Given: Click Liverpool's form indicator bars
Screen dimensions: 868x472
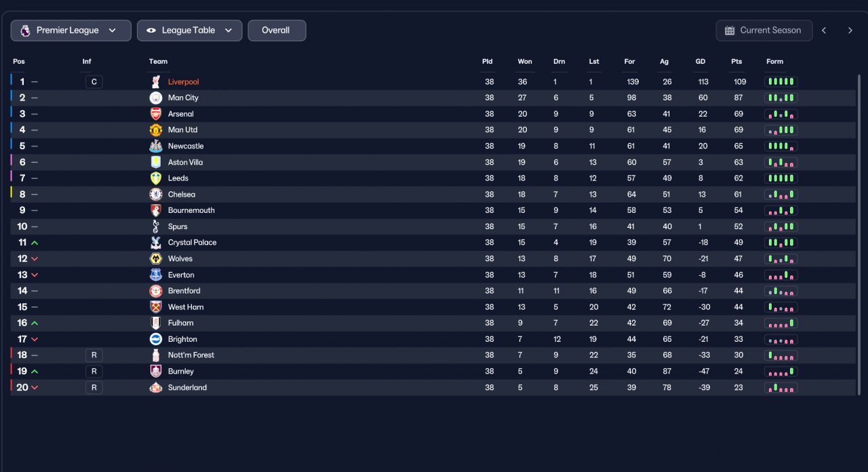Looking at the screenshot, I should pyautogui.click(x=781, y=81).
